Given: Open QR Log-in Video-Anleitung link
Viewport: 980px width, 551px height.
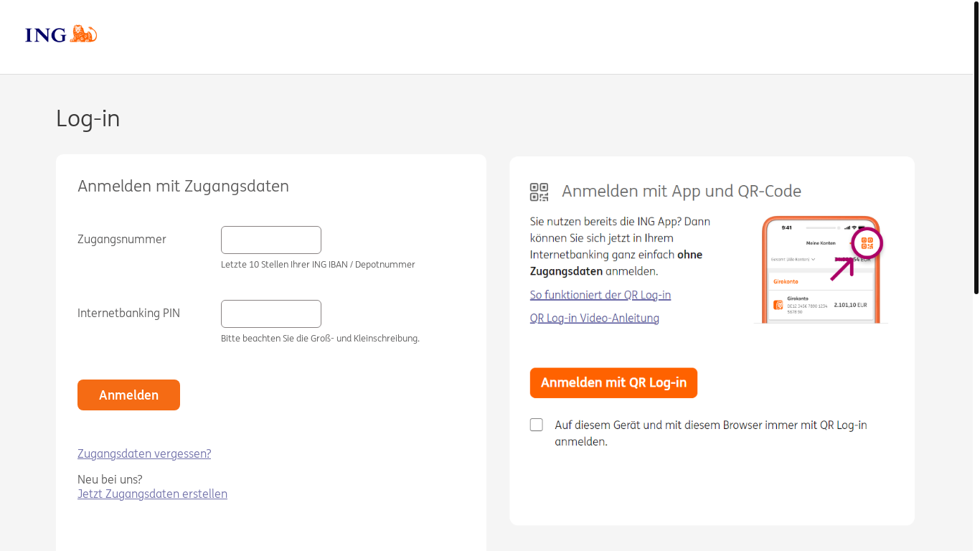Looking at the screenshot, I should click(595, 318).
